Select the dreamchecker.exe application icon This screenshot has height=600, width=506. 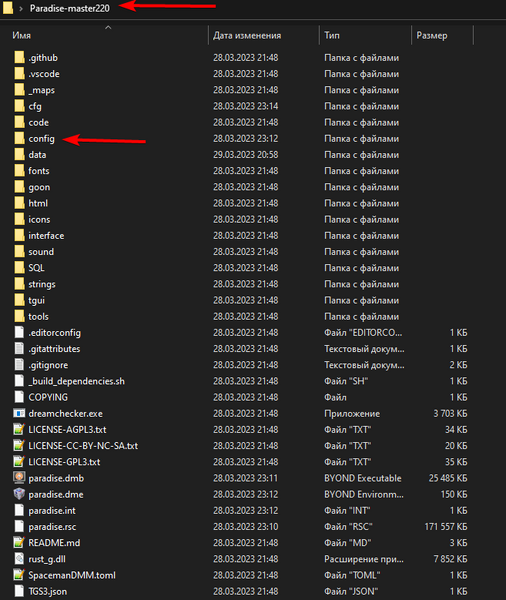19,413
